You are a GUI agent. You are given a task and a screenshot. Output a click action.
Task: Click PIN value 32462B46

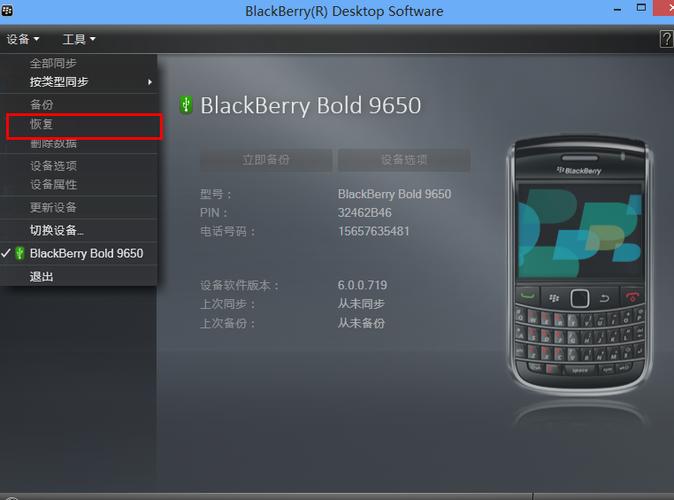pos(365,213)
